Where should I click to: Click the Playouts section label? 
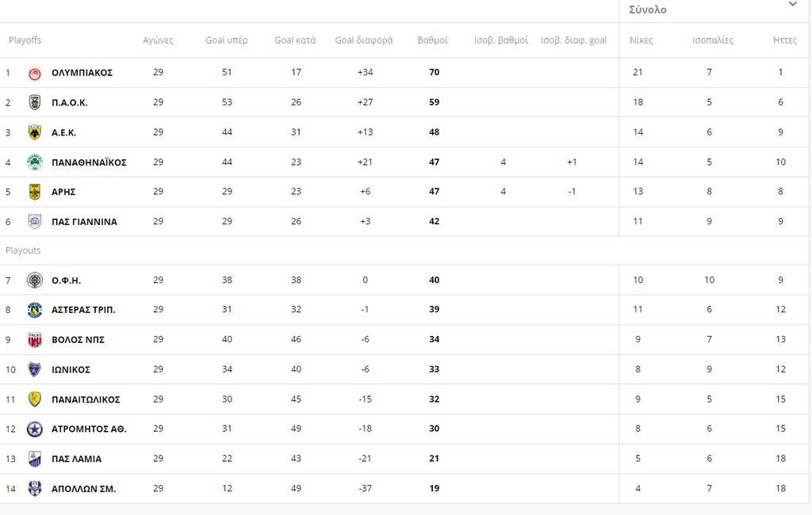pyautogui.click(x=23, y=250)
